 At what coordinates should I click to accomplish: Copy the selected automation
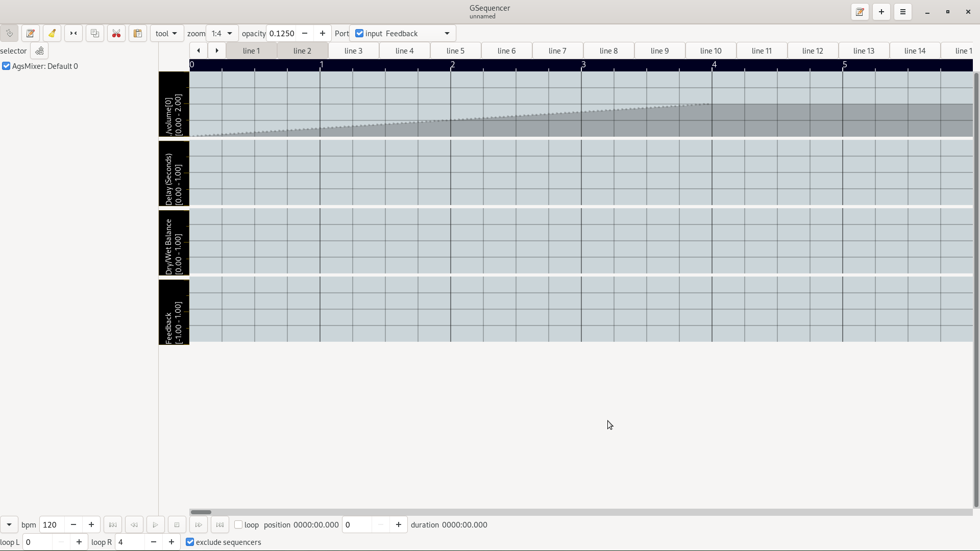[x=94, y=33]
